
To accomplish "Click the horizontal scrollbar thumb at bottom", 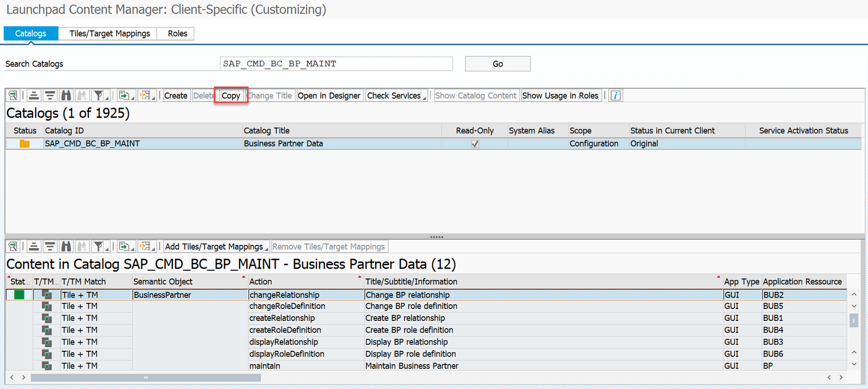I will [146, 378].
